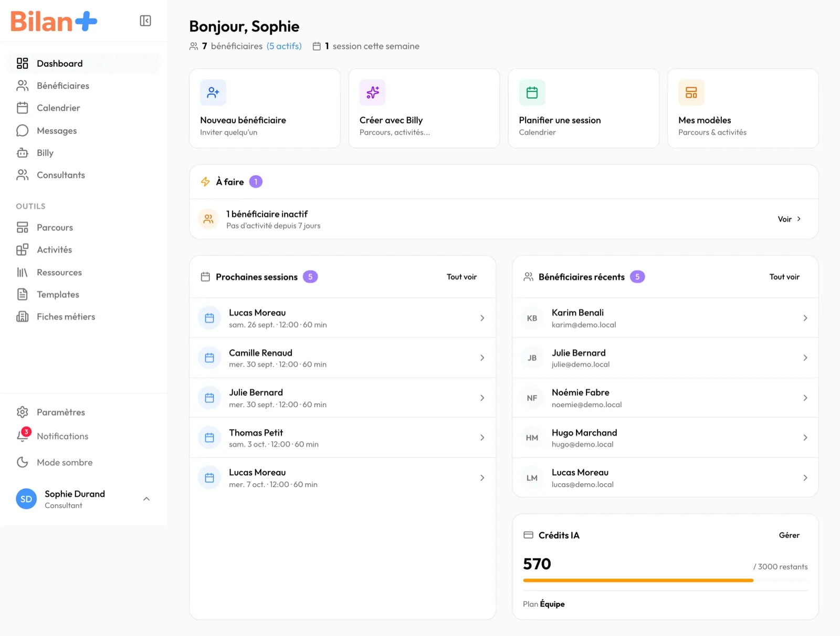Click the Créer avec Billy sparkle icon
Image resolution: width=840 pixels, height=636 pixels.
(373, 92)
